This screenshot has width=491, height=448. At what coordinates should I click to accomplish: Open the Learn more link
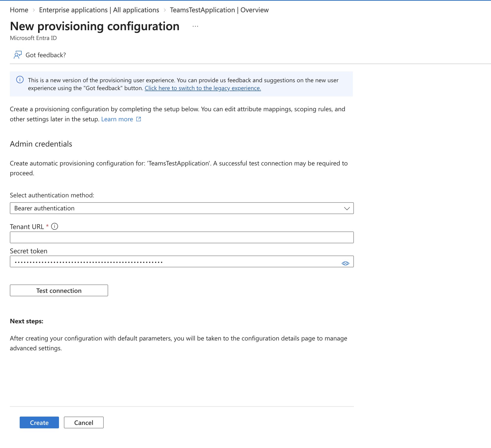click(x=117, y=119)
